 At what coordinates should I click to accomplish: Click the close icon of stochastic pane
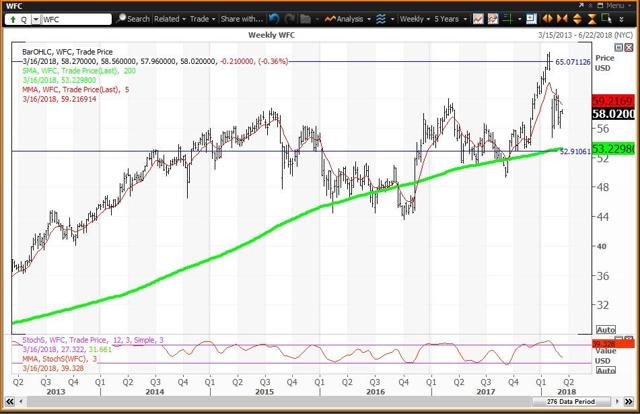629,338
